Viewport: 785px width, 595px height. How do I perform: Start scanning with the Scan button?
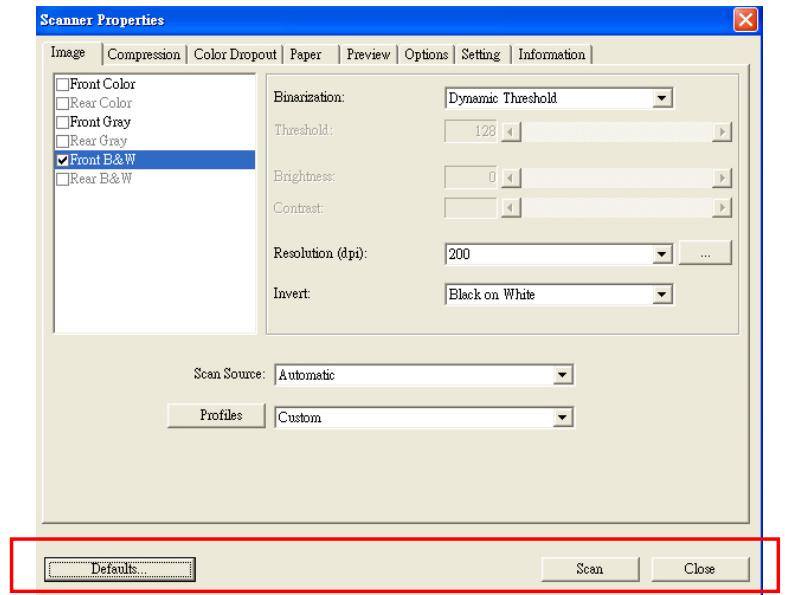pyautogui.click(x=590, y=569)
